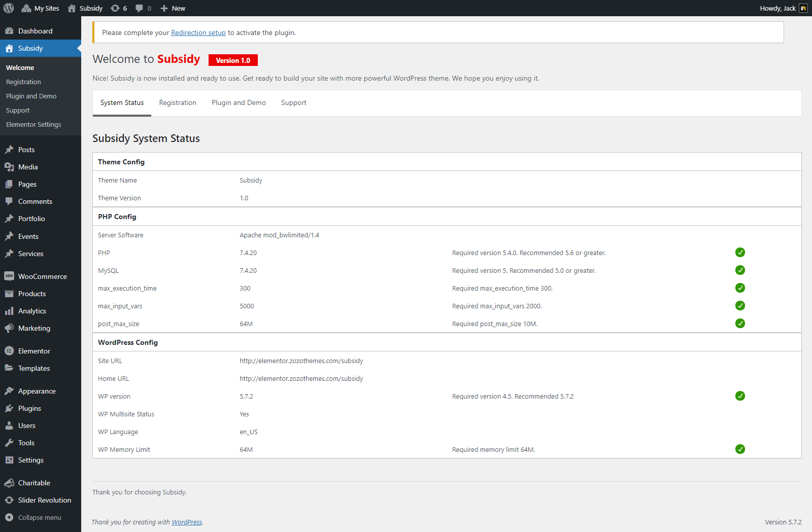This screenshot has height=532, width=812.
Task: Click the comments bubble icon in admin bar
Action: (x=140, y=8)
